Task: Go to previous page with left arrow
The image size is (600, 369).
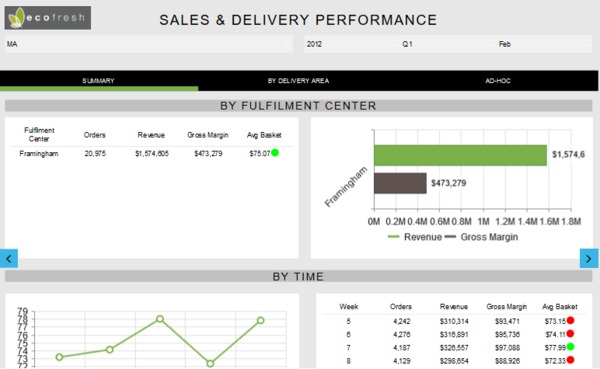Action: tap(9, 258)
